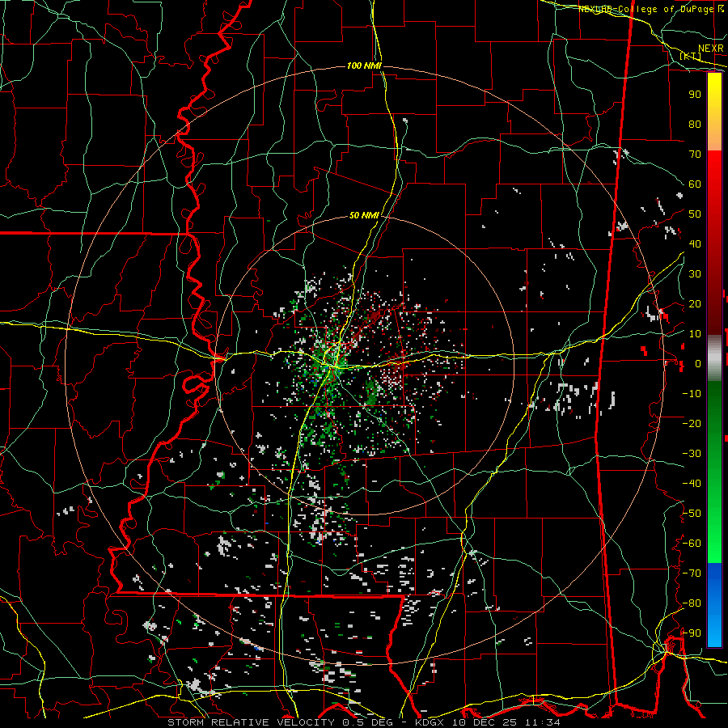Click the -20 value on velocity scale
The height and width of the screenshot is (728, 728).
coord(692,423)
